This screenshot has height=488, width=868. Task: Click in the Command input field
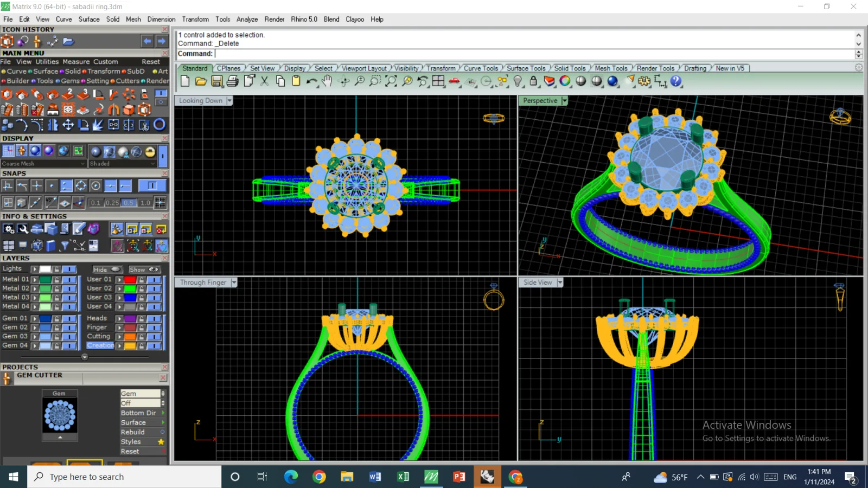click(x=534, y=54)
